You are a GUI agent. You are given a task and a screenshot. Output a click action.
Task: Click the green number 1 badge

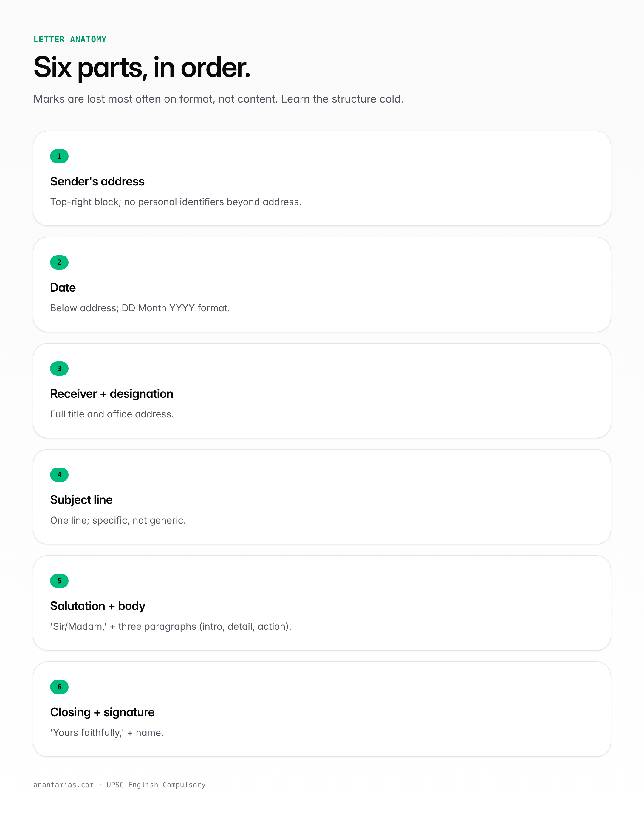click(59, 156)
